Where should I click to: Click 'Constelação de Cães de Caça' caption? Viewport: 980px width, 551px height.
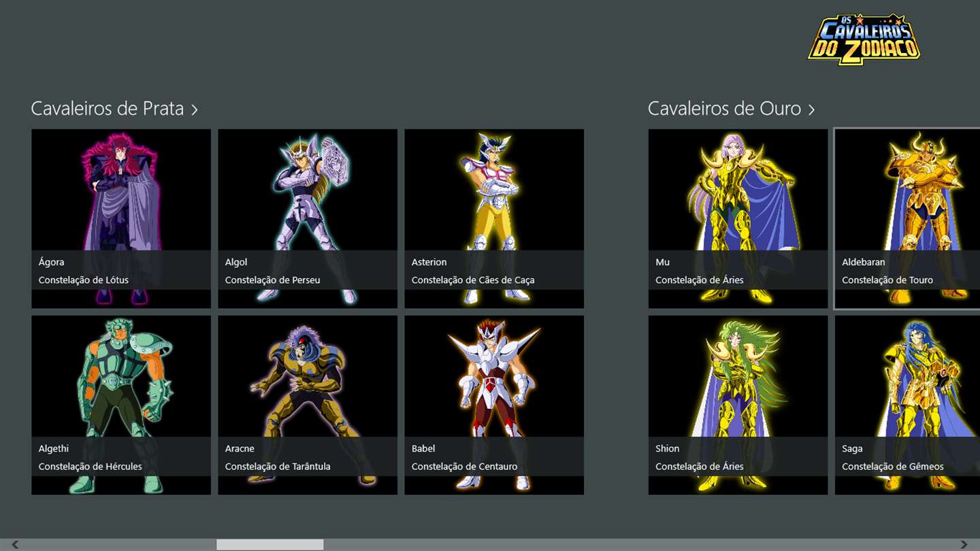473,280
